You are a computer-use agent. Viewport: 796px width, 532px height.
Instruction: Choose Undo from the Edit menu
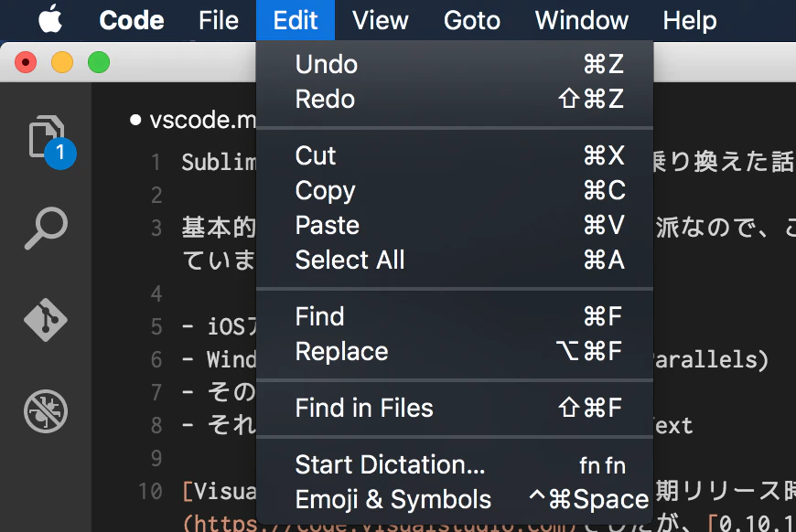455,64
